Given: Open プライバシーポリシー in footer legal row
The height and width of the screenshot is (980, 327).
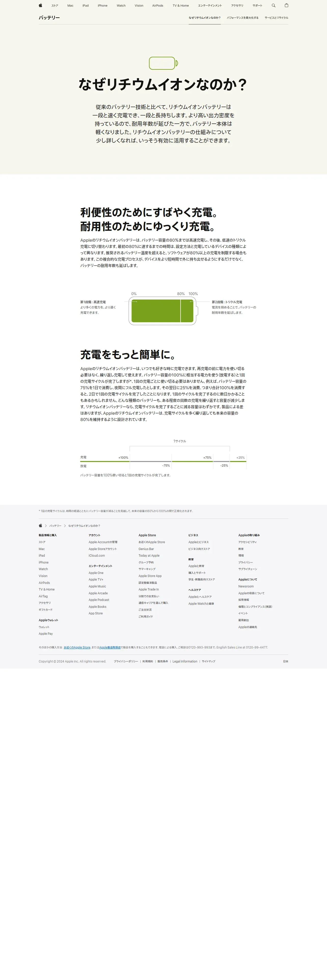Looking at the screenshot, I should [x=126, y=661].
